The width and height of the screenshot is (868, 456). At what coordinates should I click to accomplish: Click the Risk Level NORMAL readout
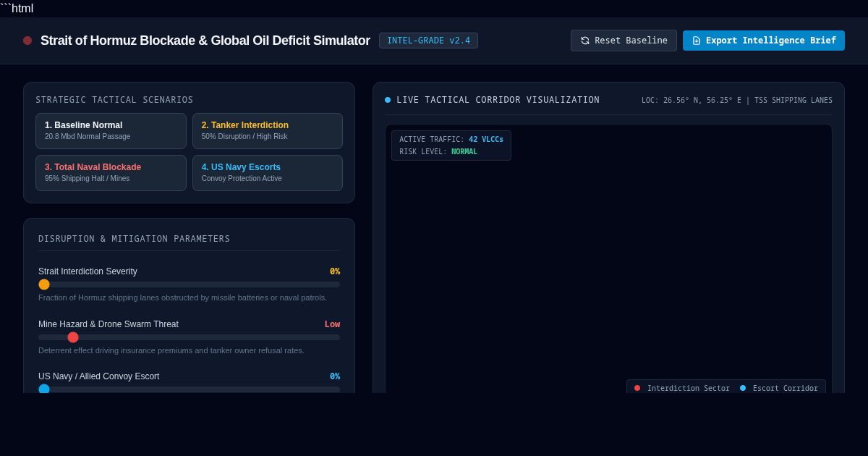(x=438, y=152)
